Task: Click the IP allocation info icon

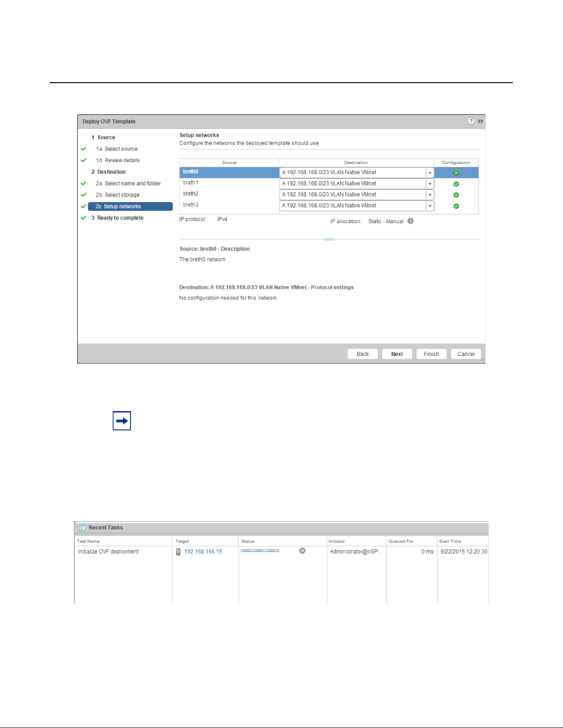Action: click(410, 221)
